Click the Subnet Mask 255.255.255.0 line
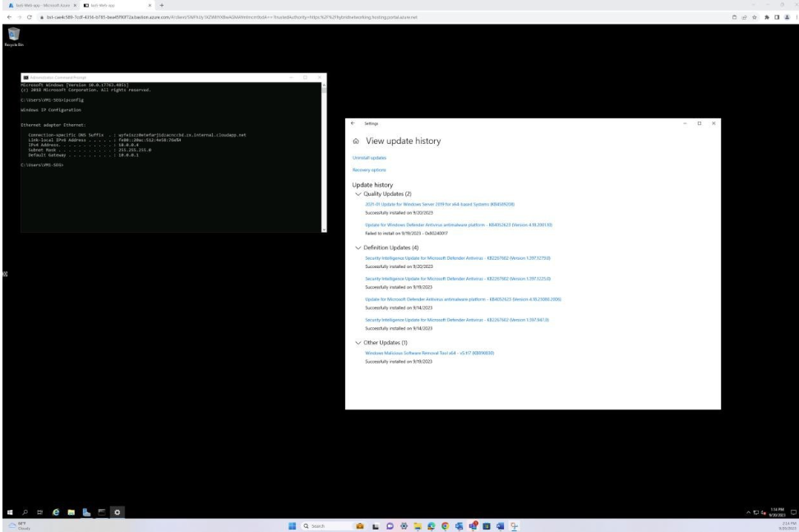 tap(90, 150)
